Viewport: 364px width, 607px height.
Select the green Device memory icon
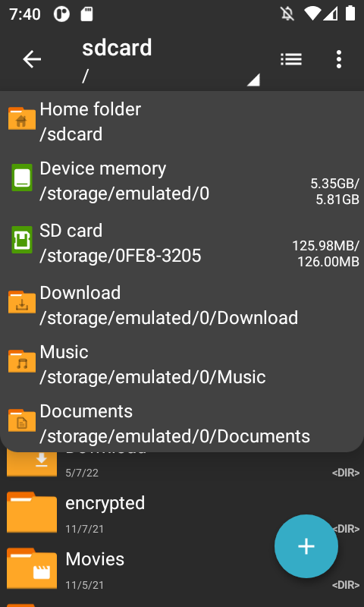click(x=22, y=178)
